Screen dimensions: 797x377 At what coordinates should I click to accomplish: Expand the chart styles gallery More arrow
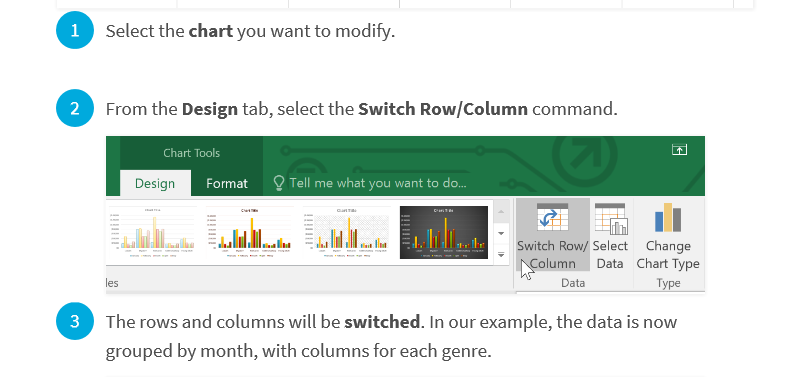[501, 255]
